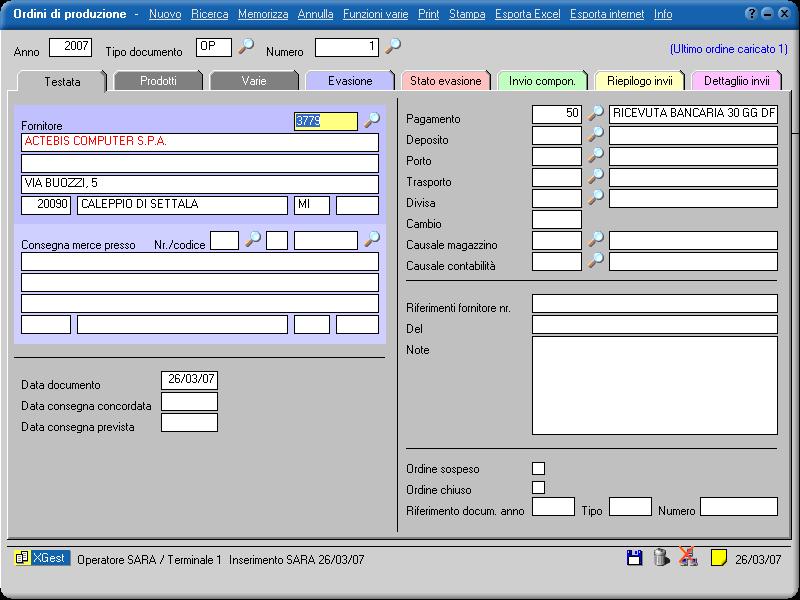
Task: Click the Nuovo link
Action: click(x=165, y=14)
